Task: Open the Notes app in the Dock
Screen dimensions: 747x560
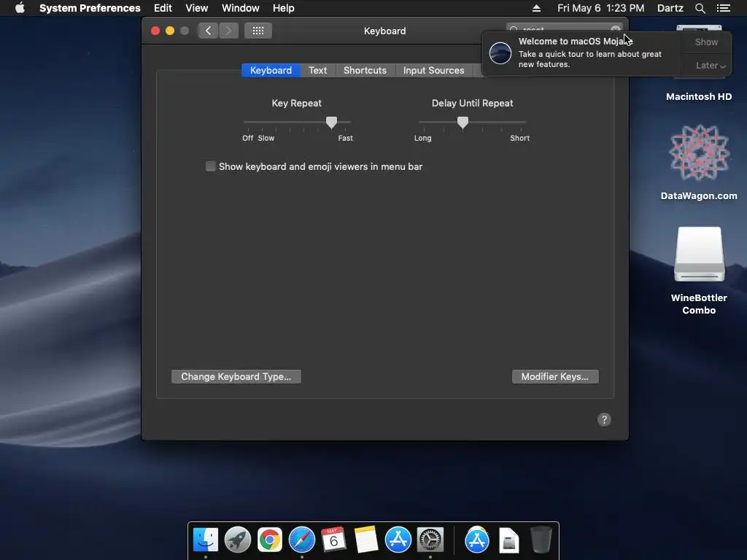Action: [366, 540]
